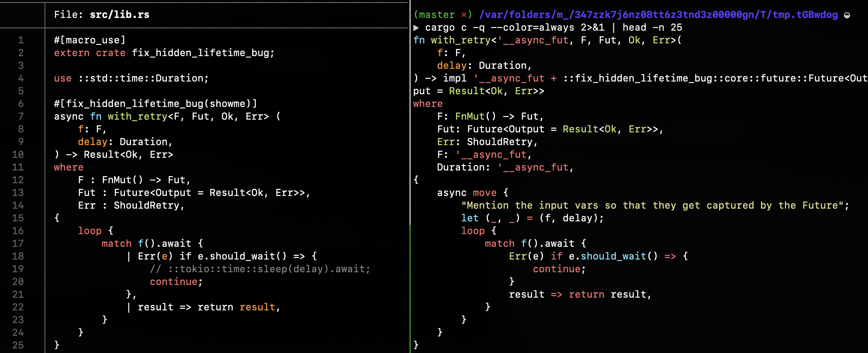Click the '#[macro_use]' attribute on line 1
The image size is (868, 353).
[90, 40]
